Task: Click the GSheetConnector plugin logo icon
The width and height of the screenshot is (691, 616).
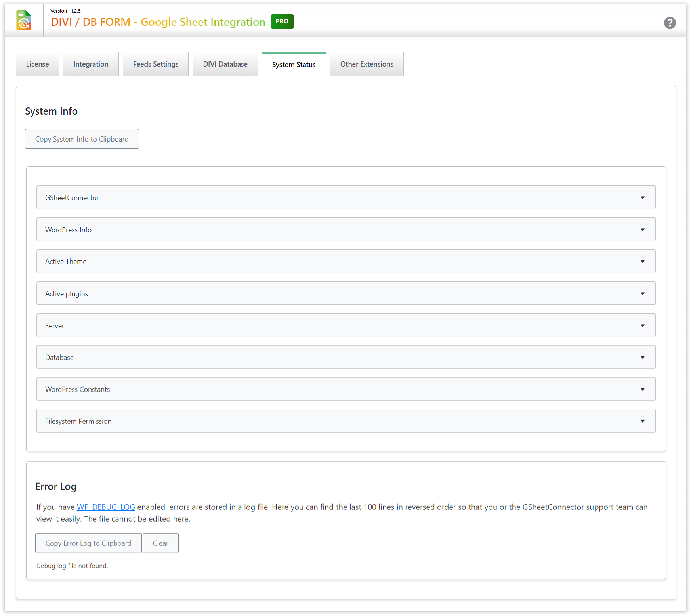Action: click(24, 21)
